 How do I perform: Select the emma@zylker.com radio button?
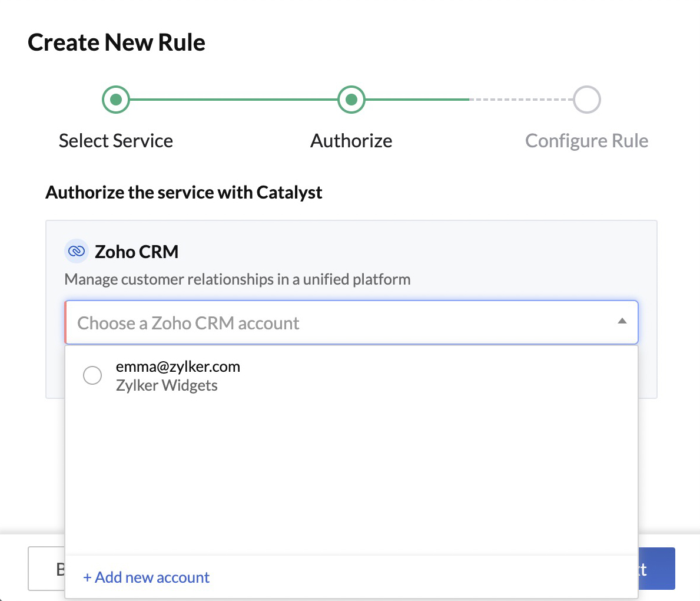coord(92,375)
